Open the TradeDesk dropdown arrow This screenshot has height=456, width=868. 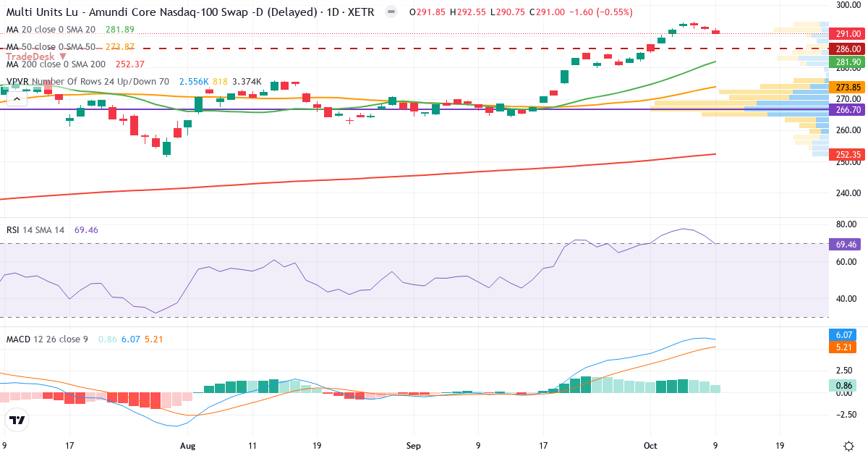pyautogui.click(x=63, y=56)
